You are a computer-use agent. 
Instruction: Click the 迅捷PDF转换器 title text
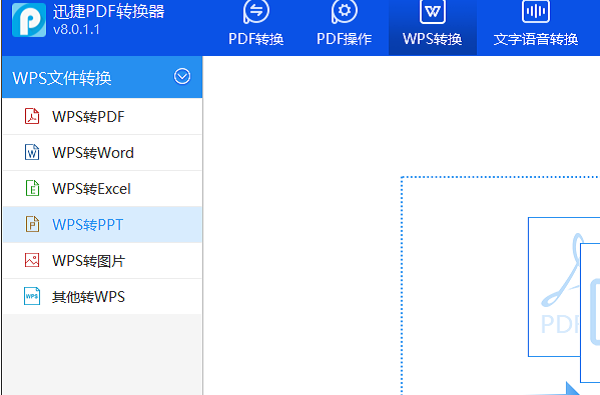click(109, 11)
